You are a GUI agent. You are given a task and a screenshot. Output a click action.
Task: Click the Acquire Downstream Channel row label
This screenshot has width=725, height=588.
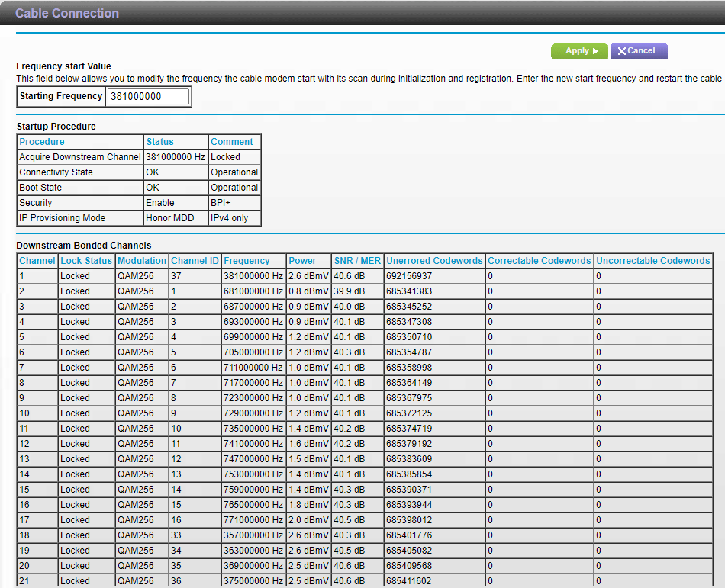(80, 157)
